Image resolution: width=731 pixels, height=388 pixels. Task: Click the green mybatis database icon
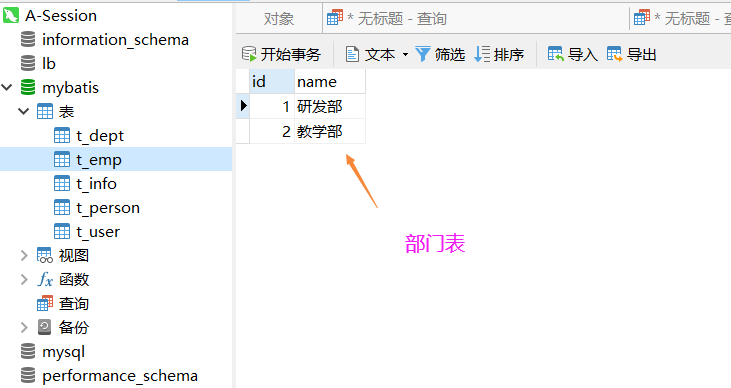click(x=28, y=87)
